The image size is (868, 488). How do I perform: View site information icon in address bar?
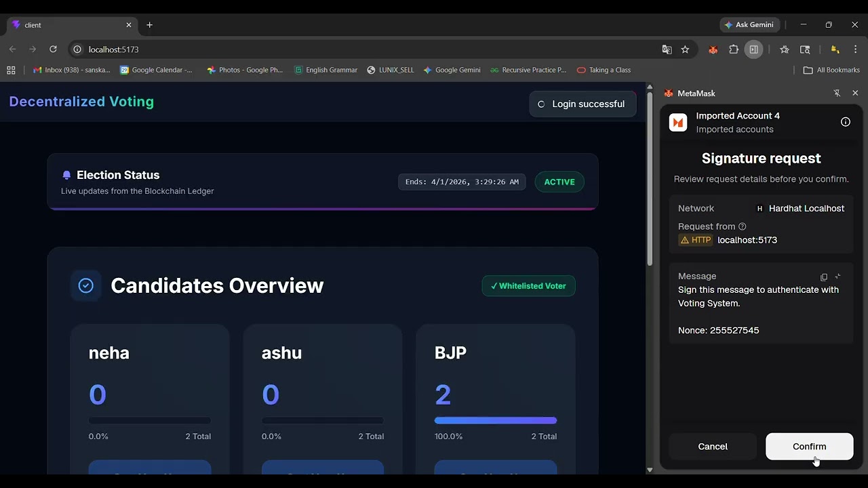click(x=77, y=49)
